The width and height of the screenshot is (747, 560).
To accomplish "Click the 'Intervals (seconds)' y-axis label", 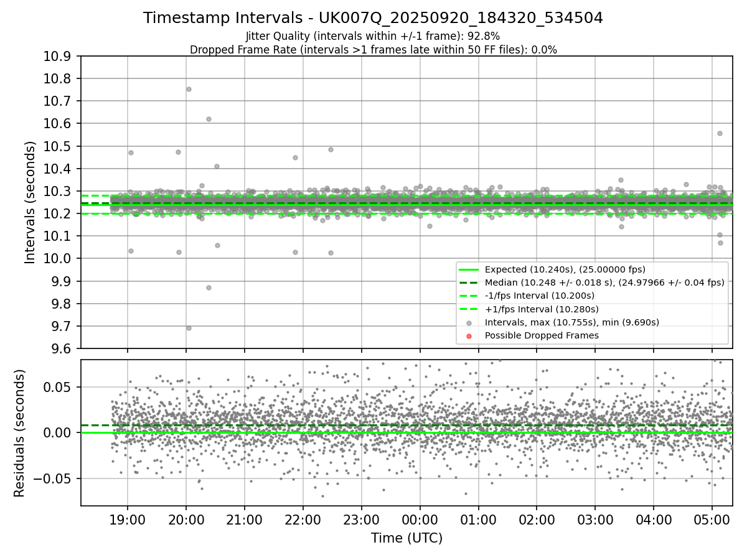I will pos(30,202).
